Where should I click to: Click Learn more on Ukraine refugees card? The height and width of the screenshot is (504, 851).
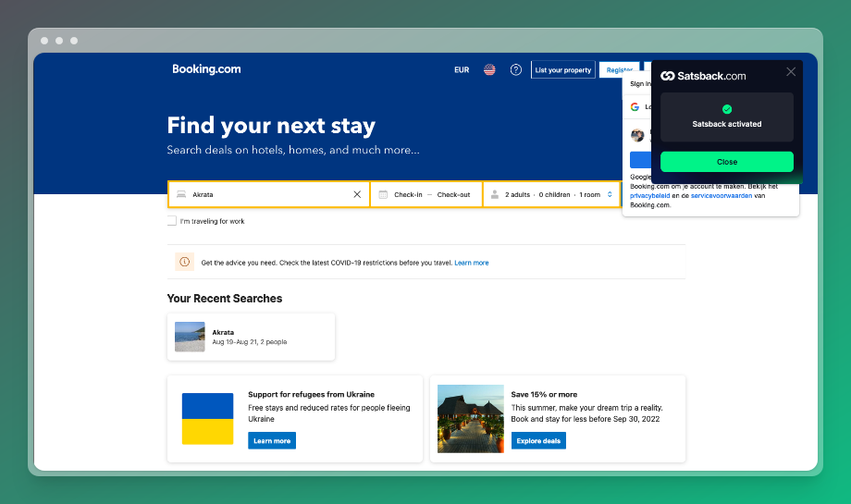[x=272, y=440]
